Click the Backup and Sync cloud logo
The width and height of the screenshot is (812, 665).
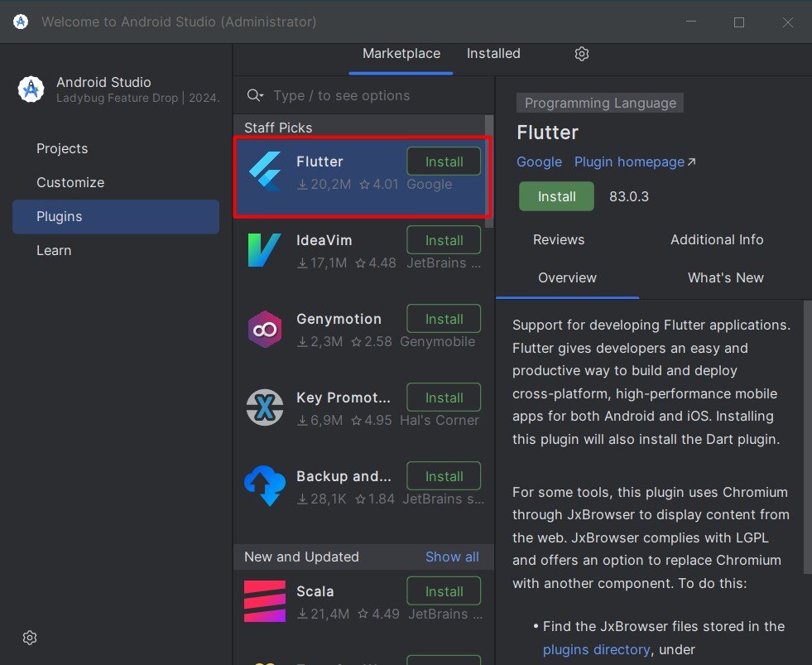265,485
